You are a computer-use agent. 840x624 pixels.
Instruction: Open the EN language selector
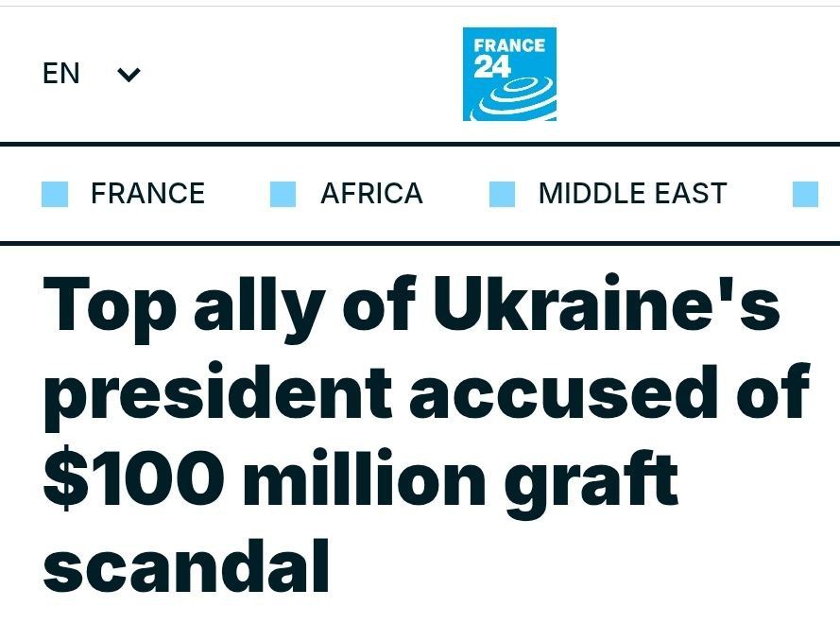pos(61,74)
